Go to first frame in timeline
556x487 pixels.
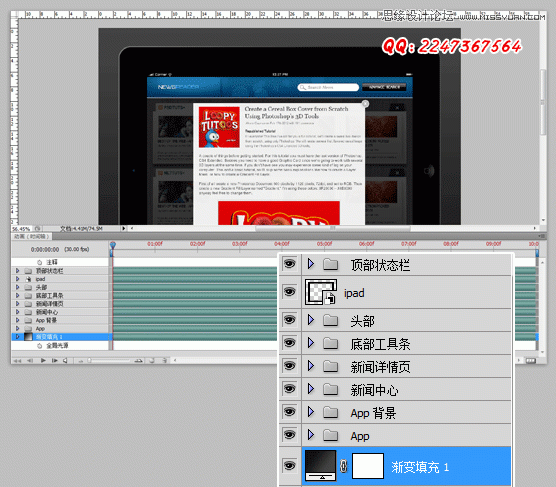click(17, 361)
